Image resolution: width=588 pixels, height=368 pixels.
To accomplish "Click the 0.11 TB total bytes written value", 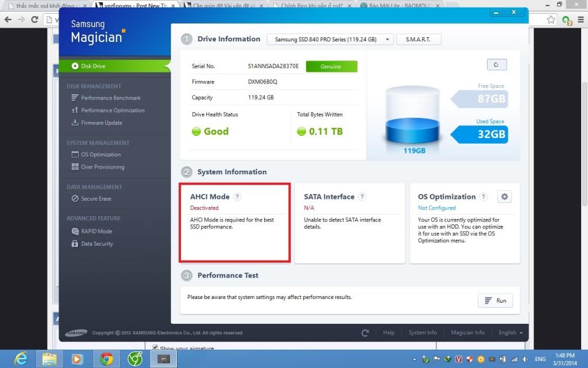I will (326, 132).
